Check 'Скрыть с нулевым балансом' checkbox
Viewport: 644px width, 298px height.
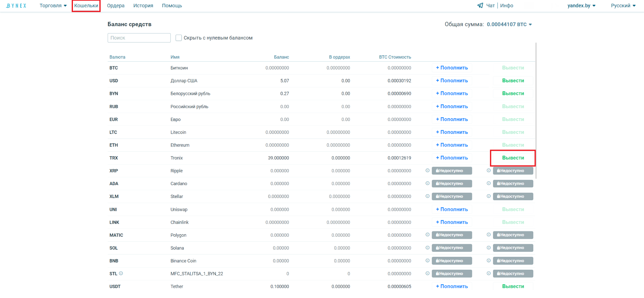point(179,38)
